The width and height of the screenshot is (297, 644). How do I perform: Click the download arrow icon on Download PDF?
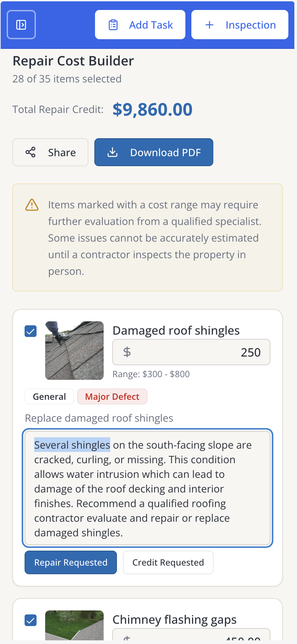113,152
